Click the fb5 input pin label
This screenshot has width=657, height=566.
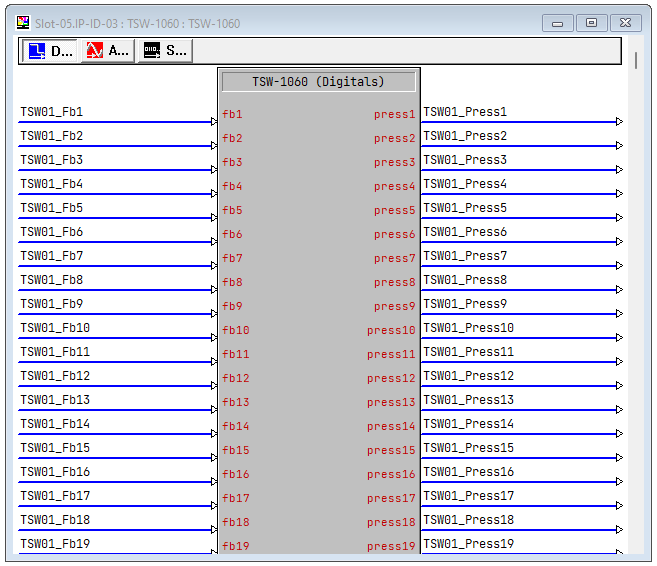pyautogui.click(x=232, y=210)
